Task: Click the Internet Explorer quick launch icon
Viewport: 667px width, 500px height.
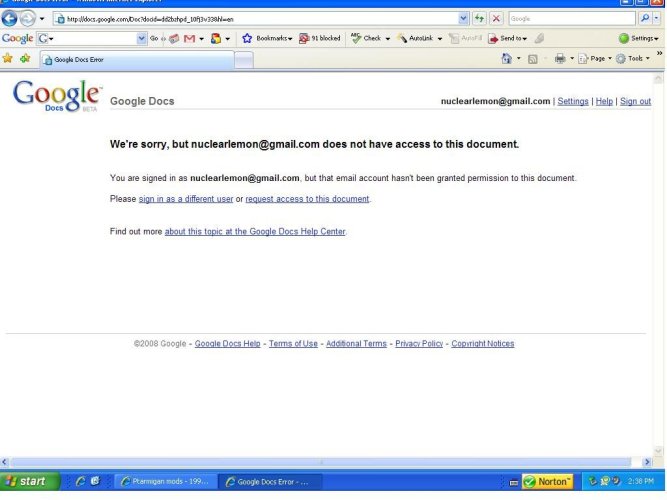Action: pyautogui.click(x=80, y=481)
